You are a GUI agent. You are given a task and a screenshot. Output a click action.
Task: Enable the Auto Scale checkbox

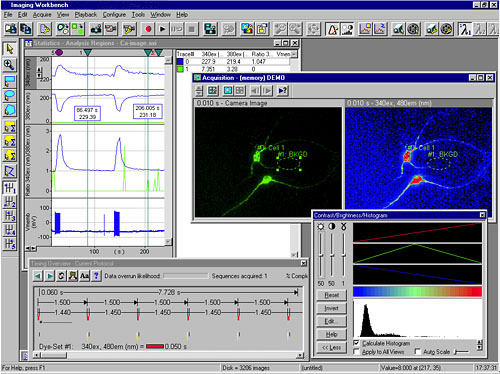417,352
